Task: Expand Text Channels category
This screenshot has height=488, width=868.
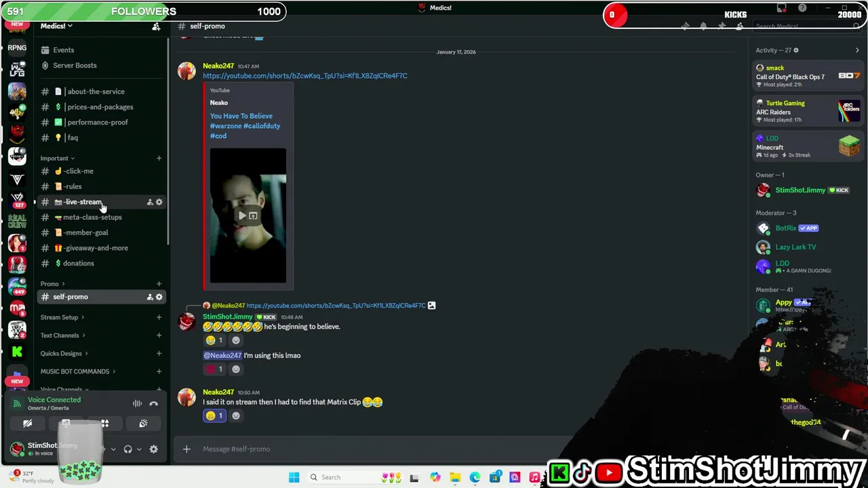Action: (63, 335)
